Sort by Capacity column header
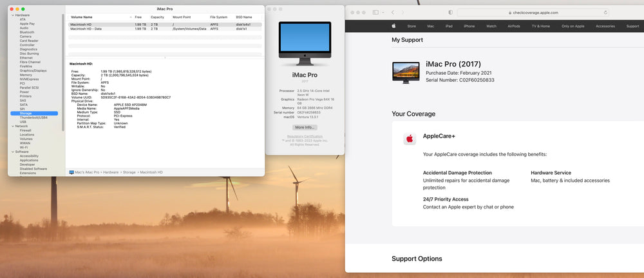This screenshot has width=644, height=278. tap(157, 17)
